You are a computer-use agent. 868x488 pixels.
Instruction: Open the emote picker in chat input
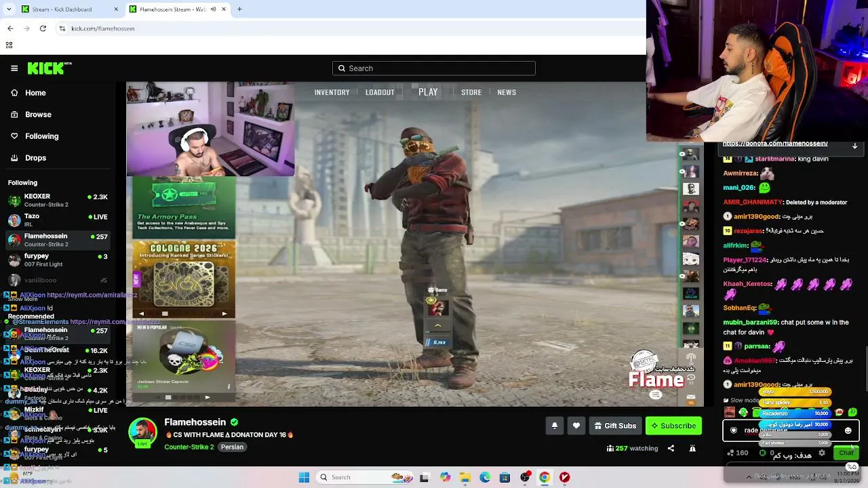click(x=848, y=430)
